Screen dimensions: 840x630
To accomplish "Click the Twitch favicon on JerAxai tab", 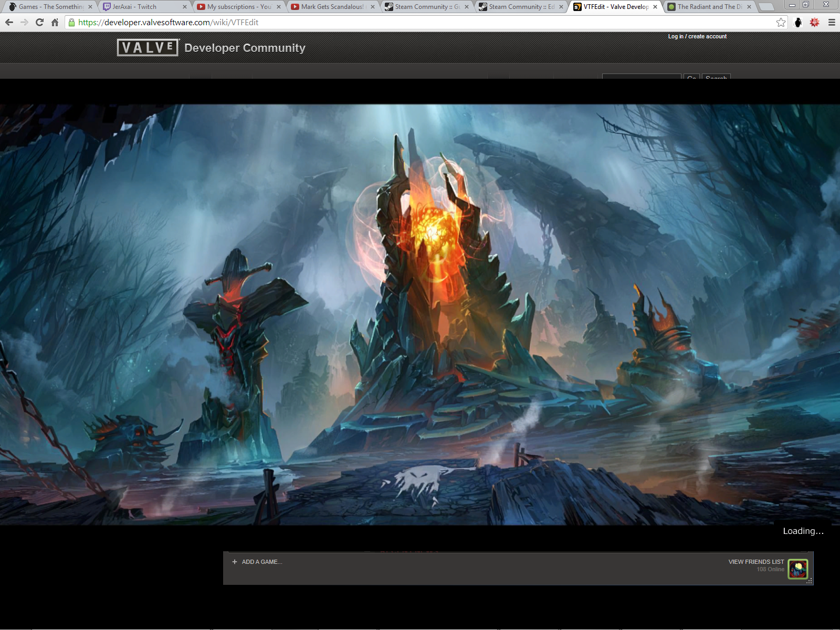I will point(107,7).
